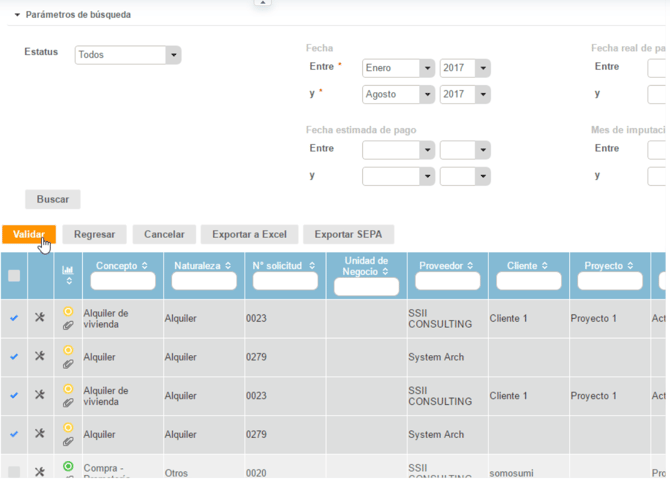Uncheck the first row checkbox

click(x=14, y=318)
